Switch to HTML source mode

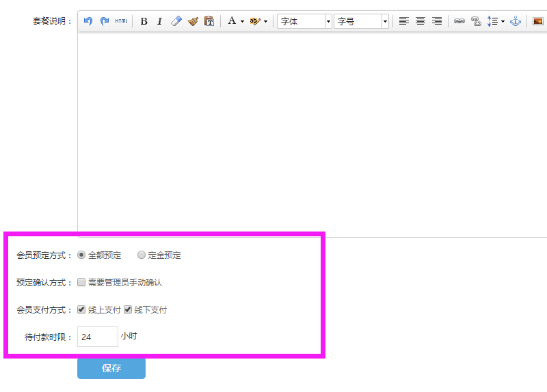point(121,21)
